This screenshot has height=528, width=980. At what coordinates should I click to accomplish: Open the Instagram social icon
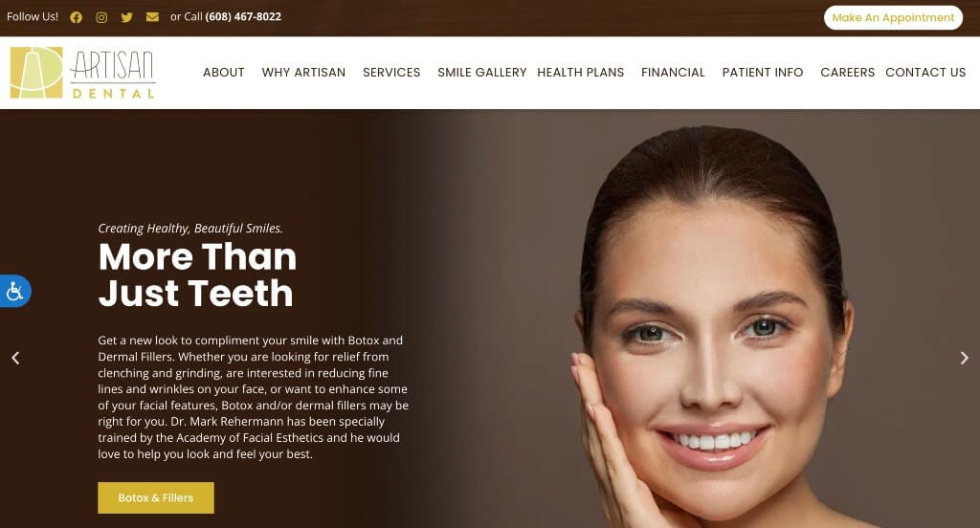(101, 17)
